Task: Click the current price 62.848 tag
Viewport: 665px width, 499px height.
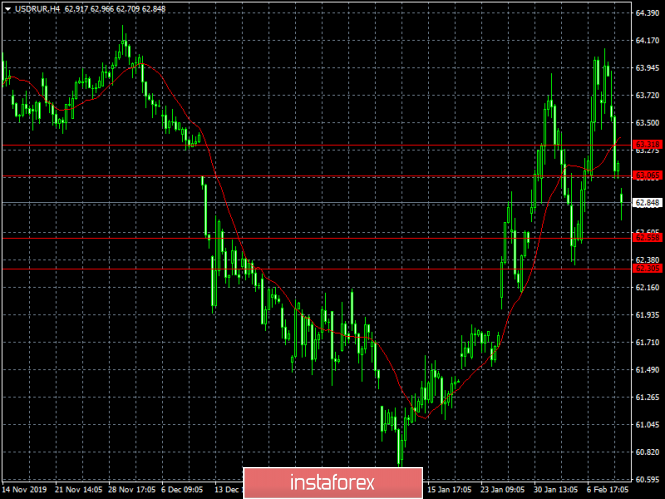Action: point(646,203)
